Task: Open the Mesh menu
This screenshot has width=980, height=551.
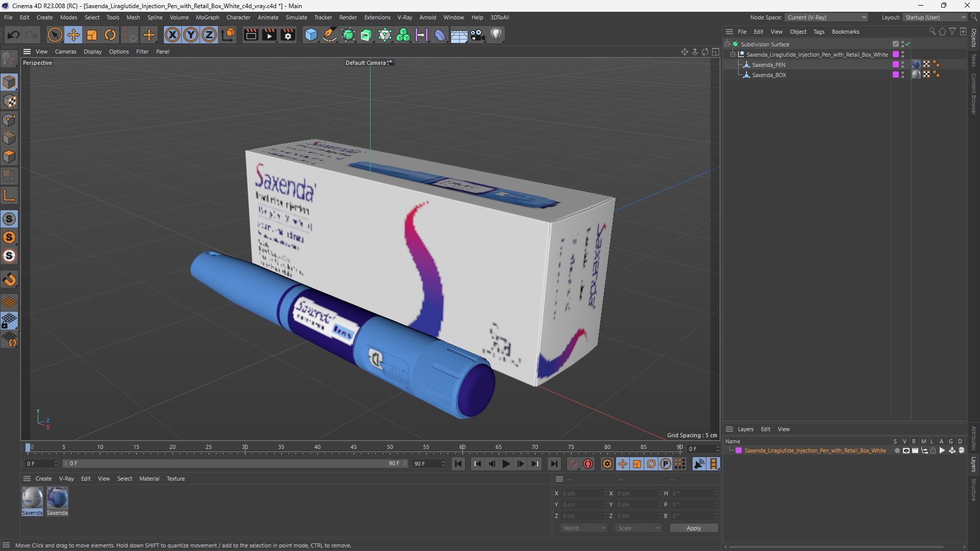Action: [133, 17]
